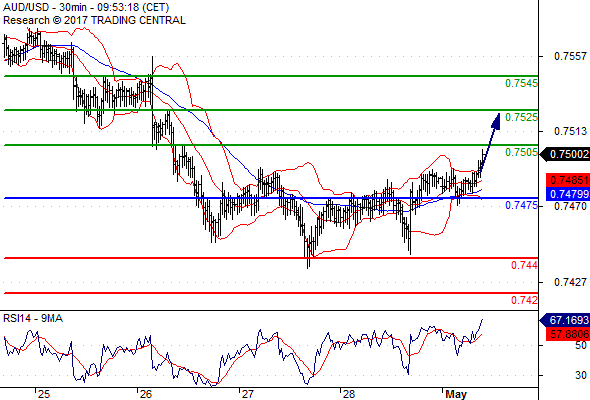
Task: Click the 0.7505 green resistance label
Action: [x=521, y=152]
